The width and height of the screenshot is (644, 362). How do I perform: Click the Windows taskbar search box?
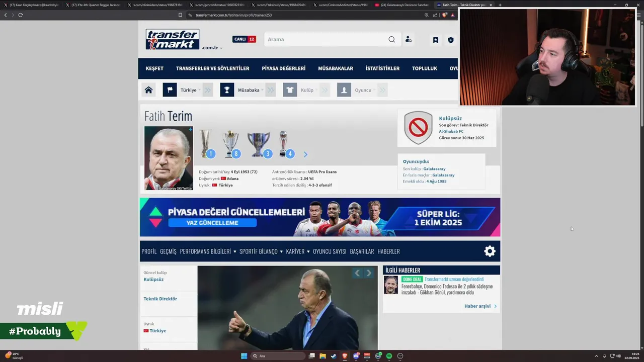tap(278, 356)
